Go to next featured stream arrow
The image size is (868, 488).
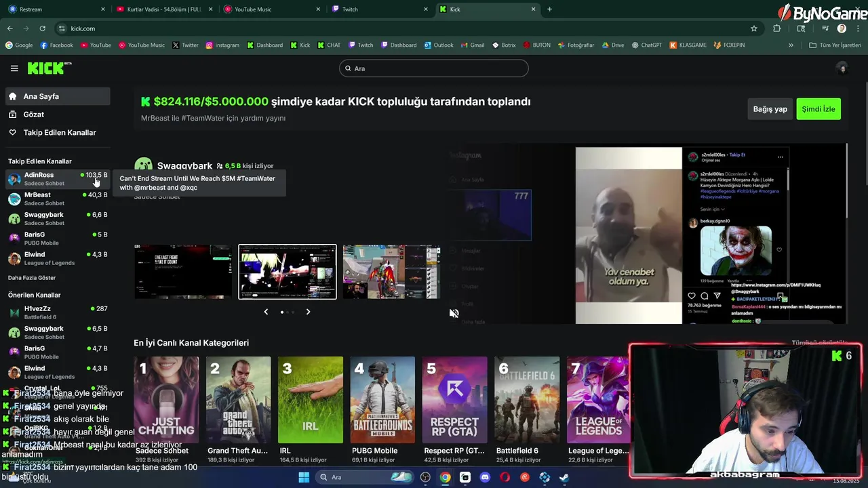click(x=308, y=312)
